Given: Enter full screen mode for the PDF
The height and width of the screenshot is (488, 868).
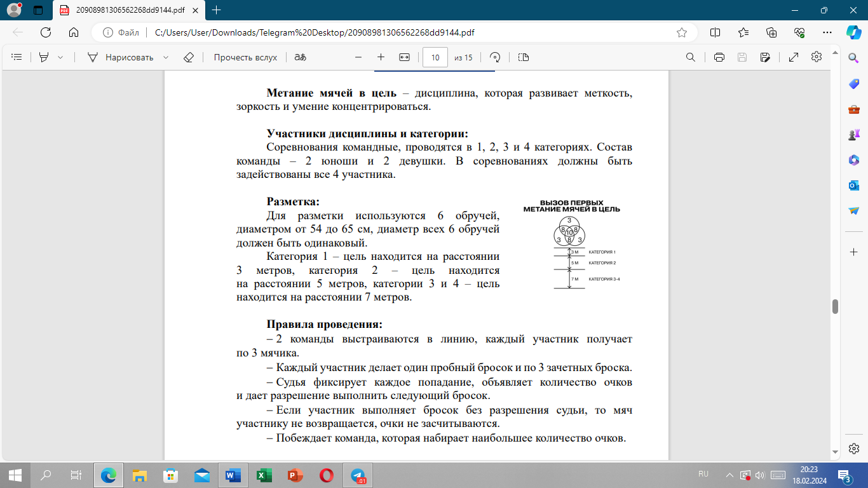Looking at the screenshot, I should [x=794, y=57].
